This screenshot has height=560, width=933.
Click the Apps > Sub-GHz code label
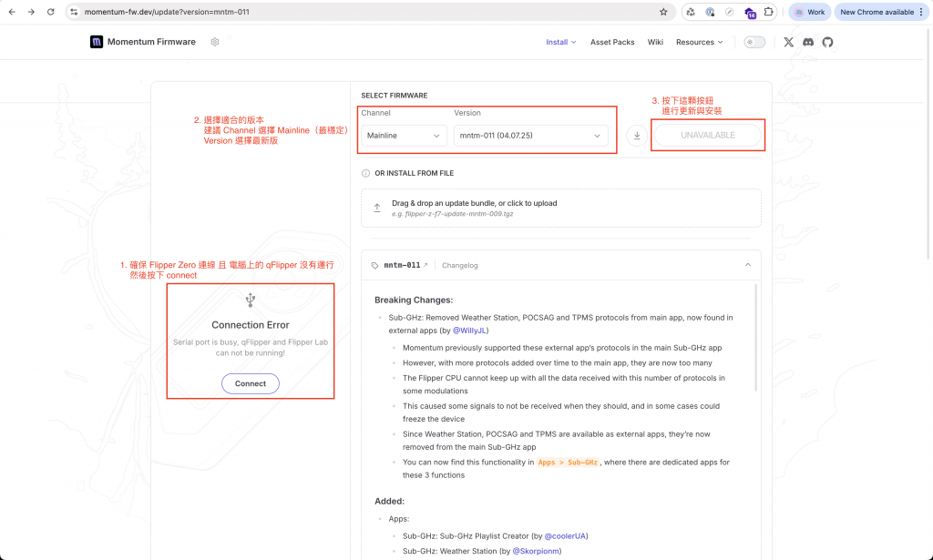pyautogui.click(x=567, y=463)
